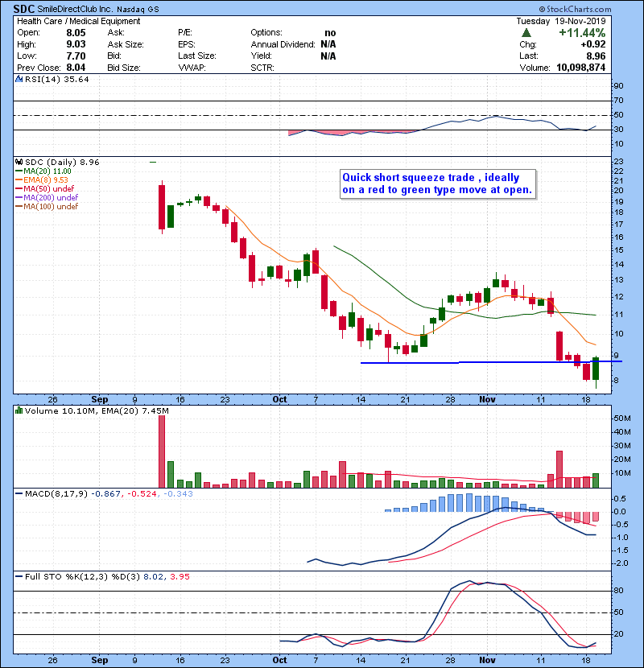This screenshot has height=668, width=644.
Task: Click the short squeeze trade annotation box
Action: (438, 184)
